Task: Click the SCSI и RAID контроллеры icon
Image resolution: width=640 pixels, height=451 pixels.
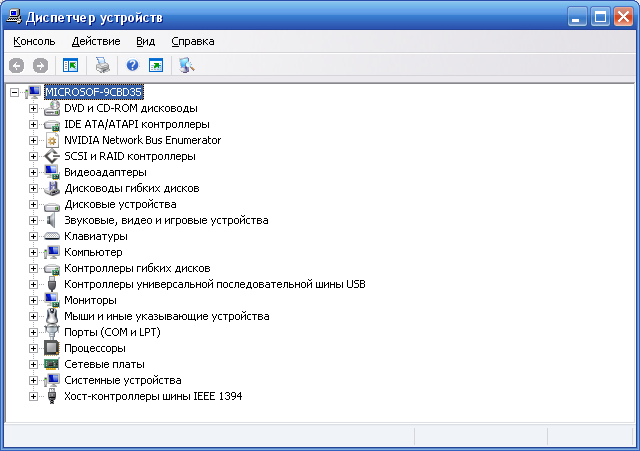Action: tap(52, 156)
